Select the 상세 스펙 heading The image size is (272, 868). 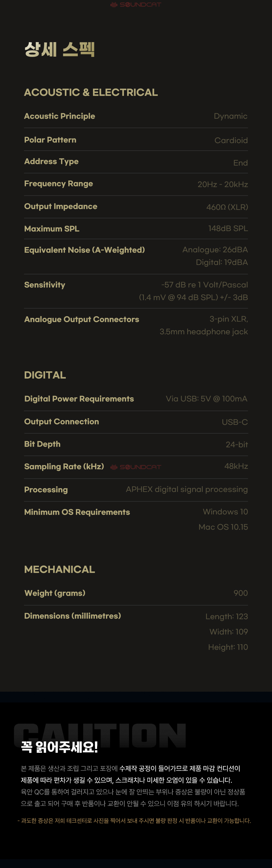(59, 49)
